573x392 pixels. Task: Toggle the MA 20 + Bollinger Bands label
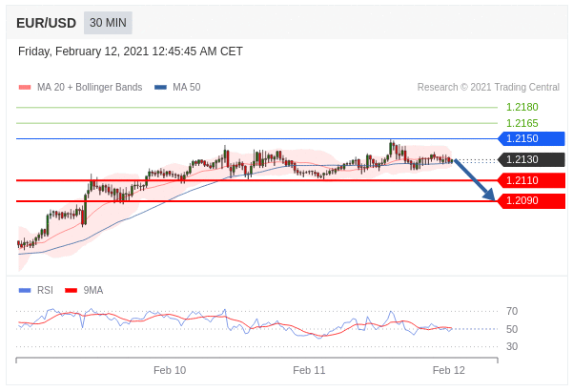(x=89, y=88)
